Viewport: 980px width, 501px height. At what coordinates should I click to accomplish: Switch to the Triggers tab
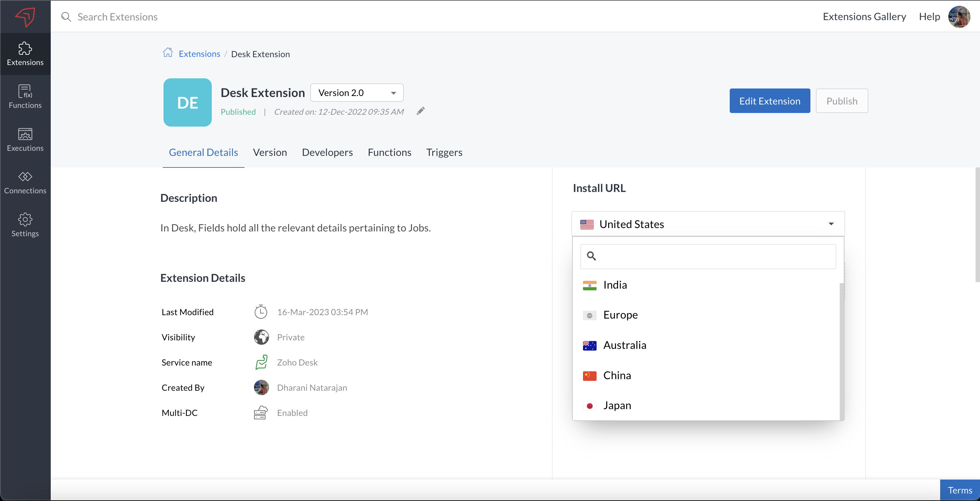(x=444, y=152)
